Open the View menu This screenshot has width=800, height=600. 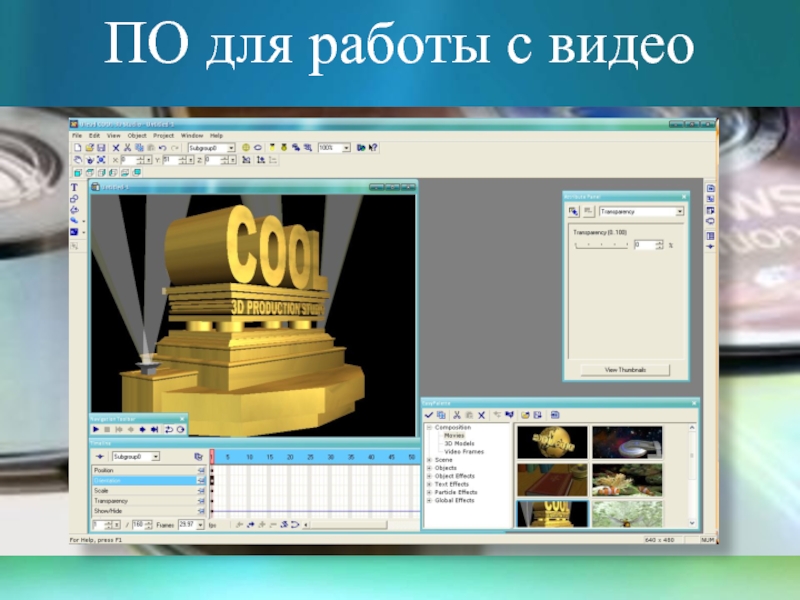coord(113,136)
